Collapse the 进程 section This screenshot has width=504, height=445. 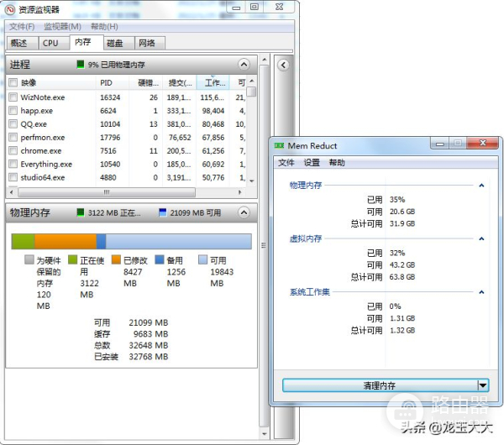(x=244, y=65)
